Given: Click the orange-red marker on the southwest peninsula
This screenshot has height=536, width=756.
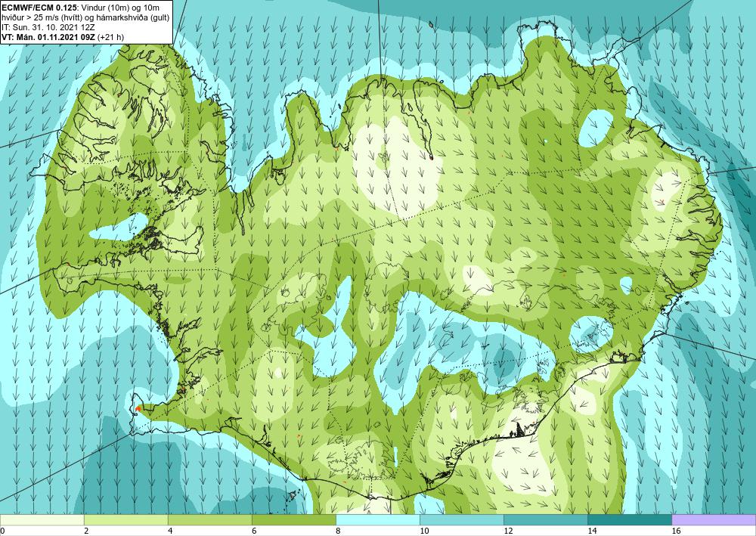Looking at the screenshot, I should click(138, 409).
